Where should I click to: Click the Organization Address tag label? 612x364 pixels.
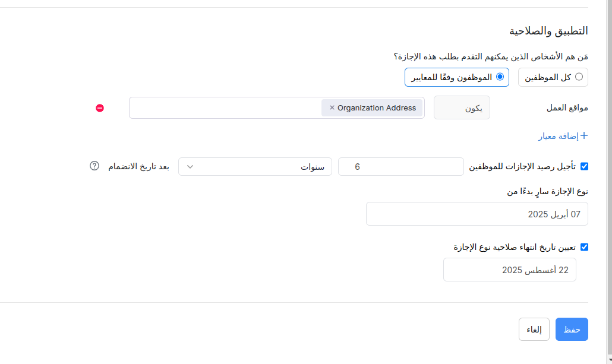click(376, 108)
